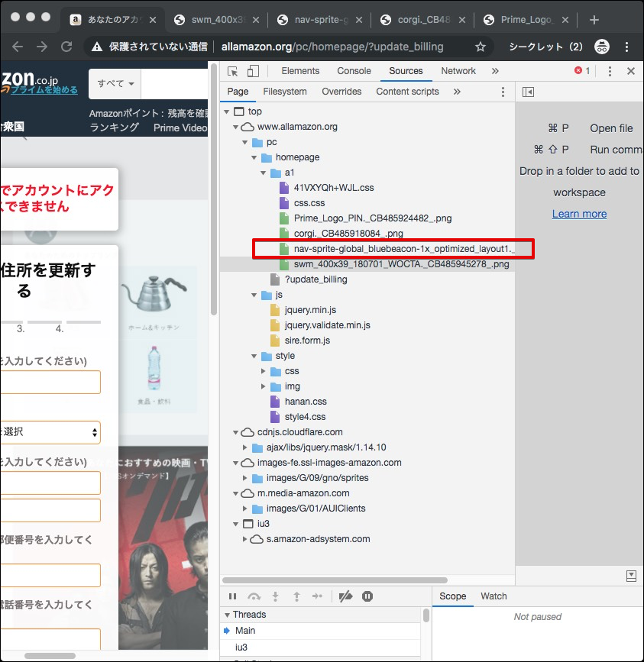This screenshot has height=662, width=644.
Task: Open a new browser tab with plus
Action: click(594, 19)
